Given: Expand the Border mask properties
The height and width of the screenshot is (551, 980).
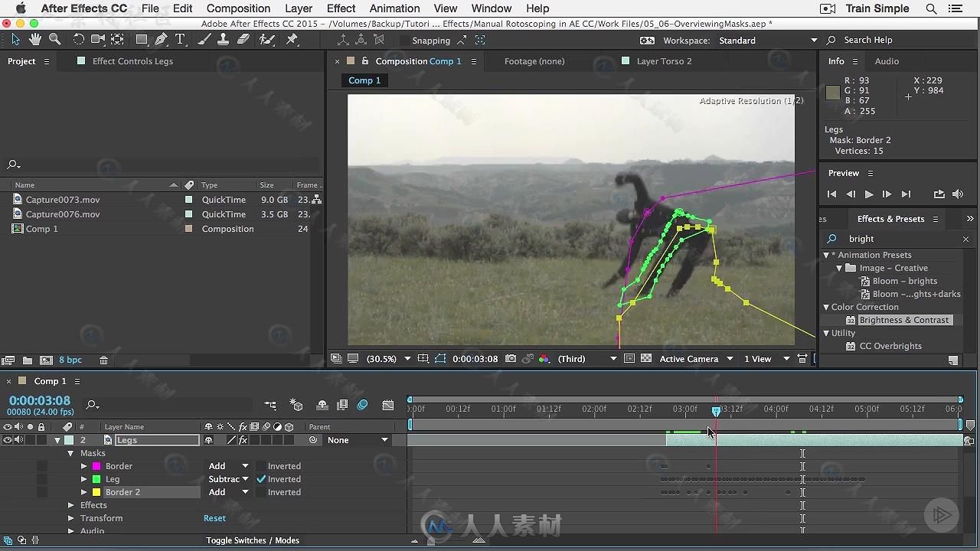Looking at the screenshot, I should point(84,466).
